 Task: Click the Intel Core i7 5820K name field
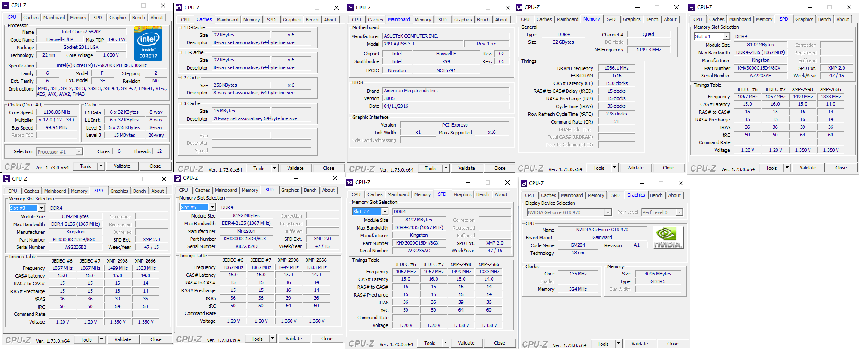[x=81, y=32]
